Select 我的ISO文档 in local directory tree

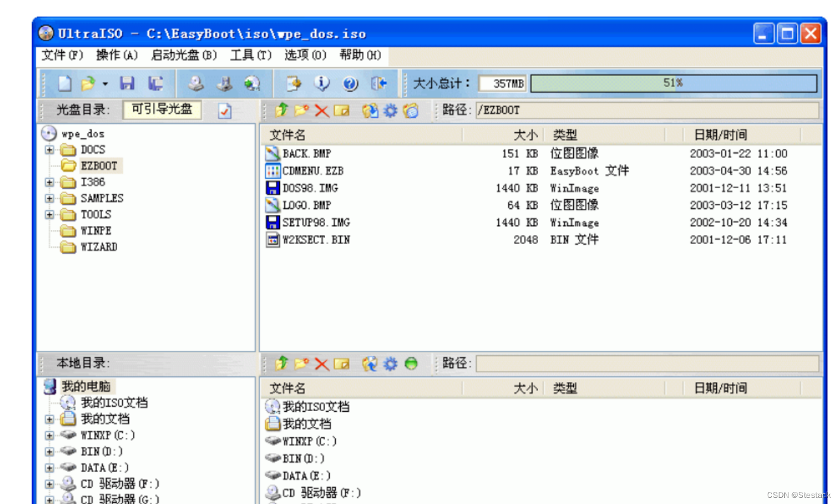[x=104, y=403]
